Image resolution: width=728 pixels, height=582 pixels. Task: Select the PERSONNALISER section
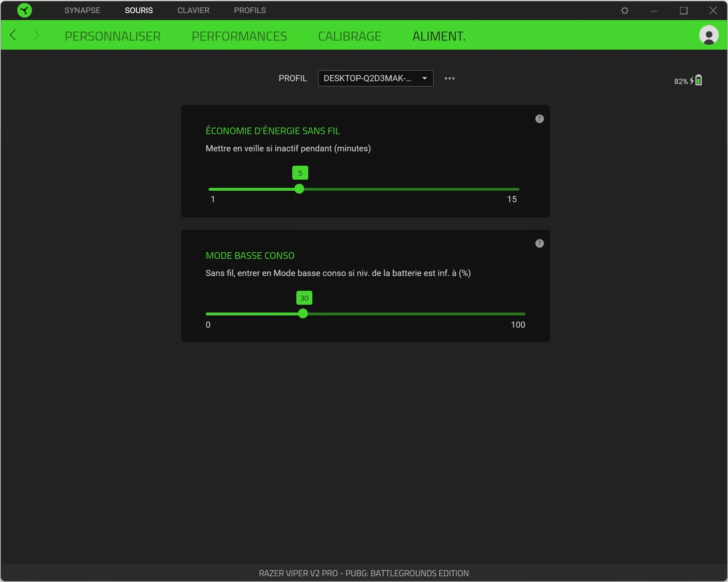113,36
